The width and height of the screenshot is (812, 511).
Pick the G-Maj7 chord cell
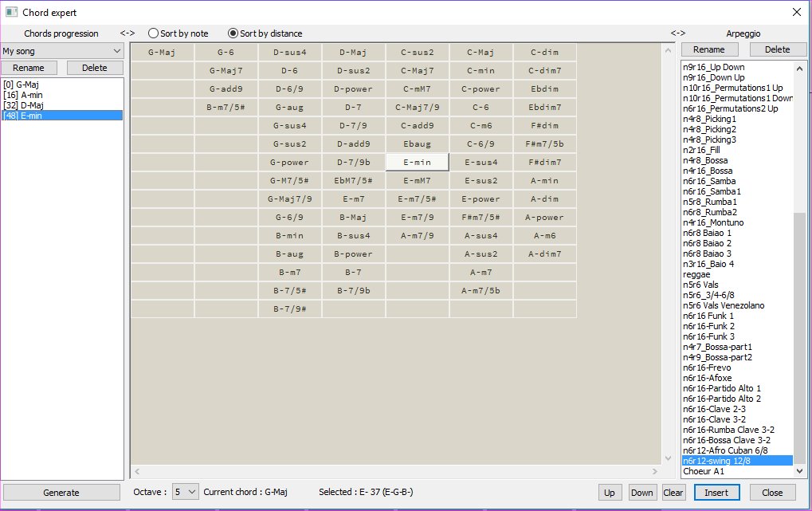point(226,71)
